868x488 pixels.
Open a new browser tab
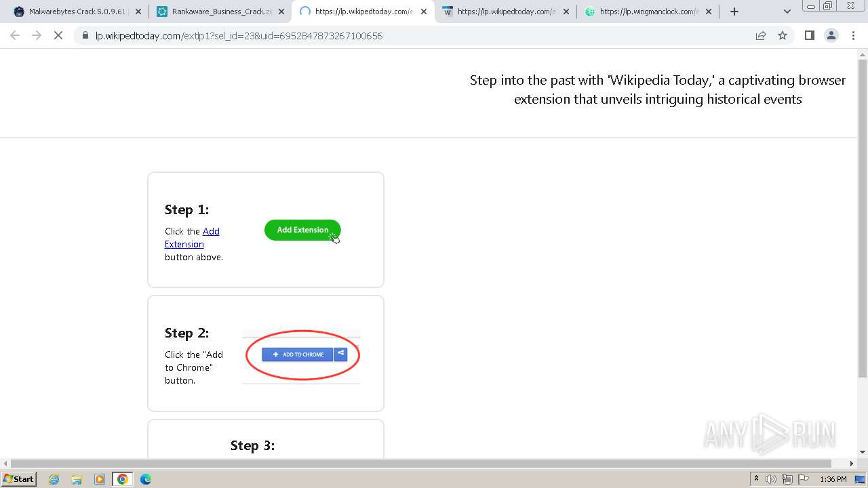(x=734, y=12)
